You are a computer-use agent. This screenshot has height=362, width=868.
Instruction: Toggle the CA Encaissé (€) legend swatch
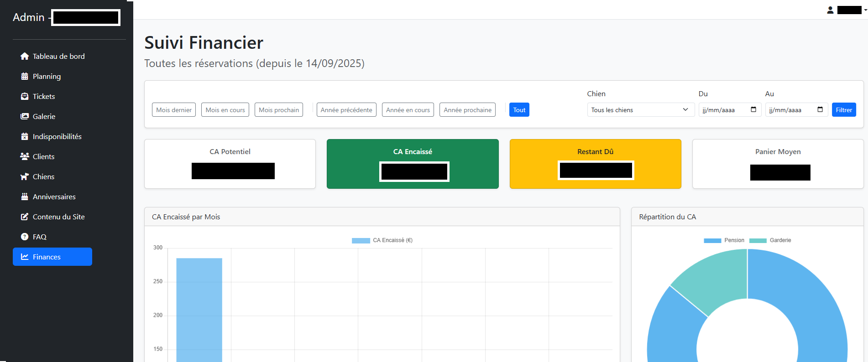361,240
